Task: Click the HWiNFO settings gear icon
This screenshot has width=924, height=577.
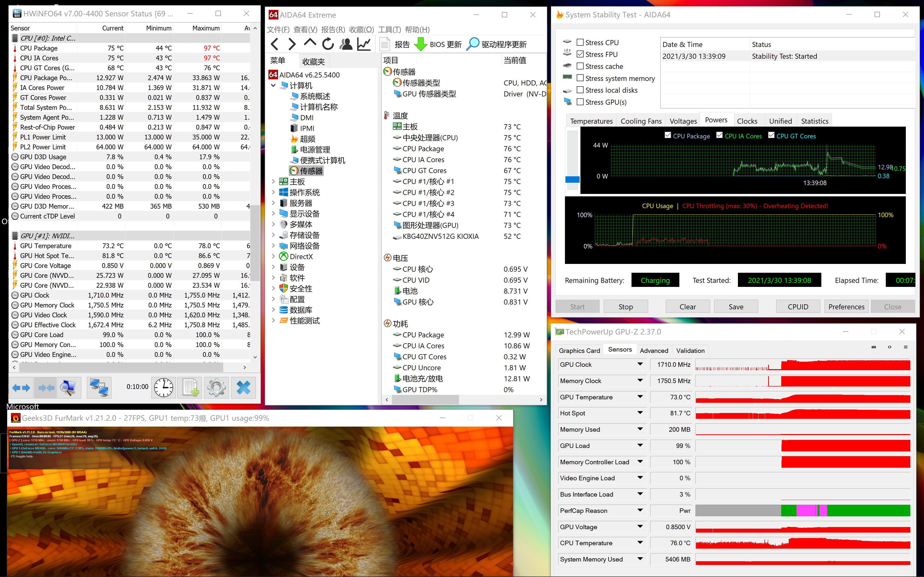Action: [x=217, y=387]
